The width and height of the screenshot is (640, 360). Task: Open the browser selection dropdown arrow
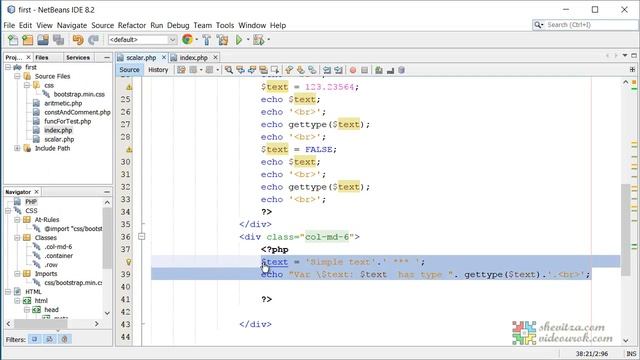(196, 40)
